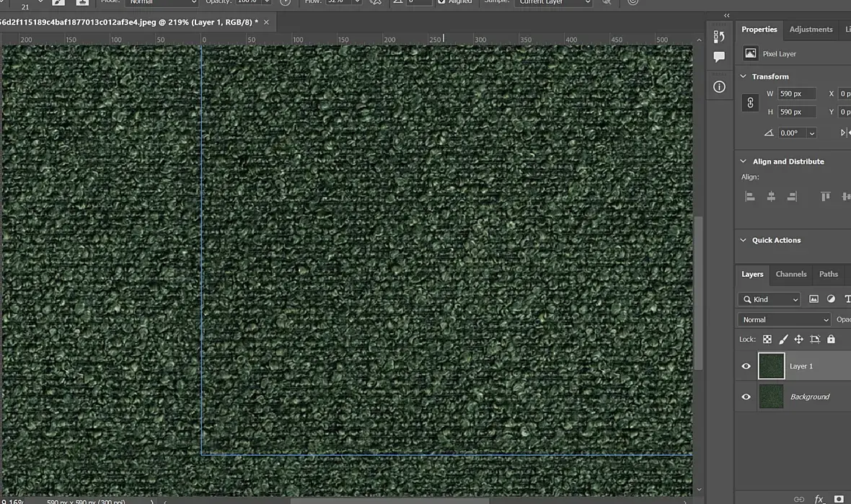The height and width of the screenshot is (504, 851).
Task: Align vertical centers
Action: coord(845,196)
